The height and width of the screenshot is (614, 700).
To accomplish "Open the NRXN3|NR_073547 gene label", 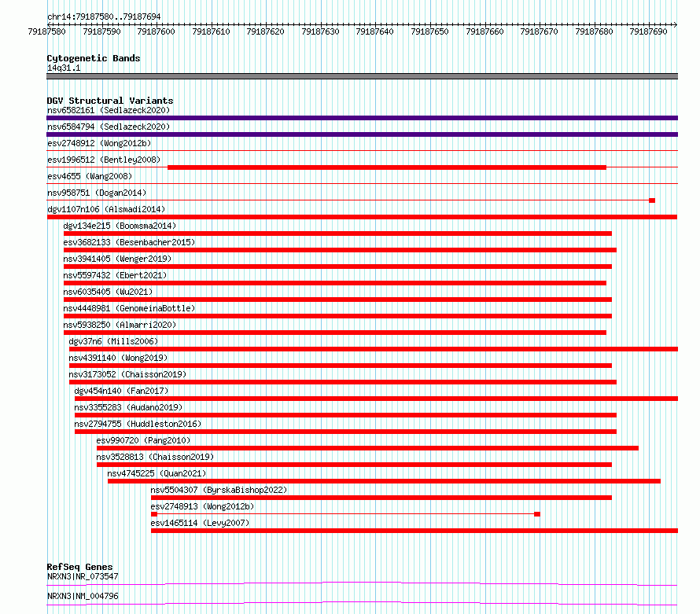I will [x=83, y=576].
